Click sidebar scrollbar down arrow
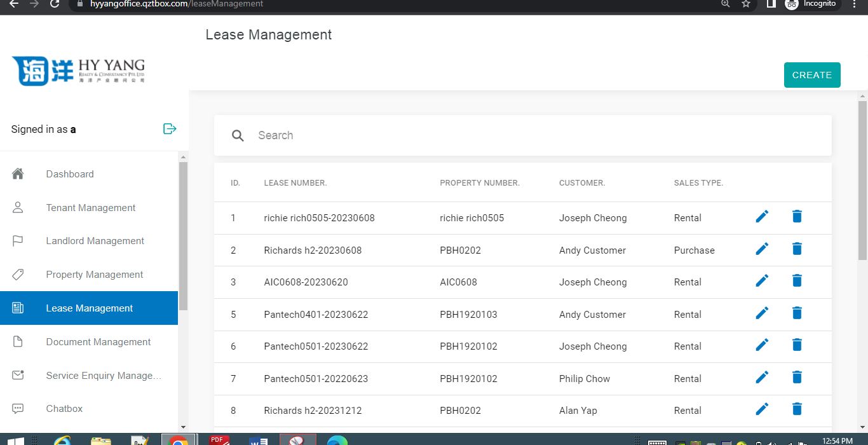Viewport: 868px width, 445px height. point(184,427)
